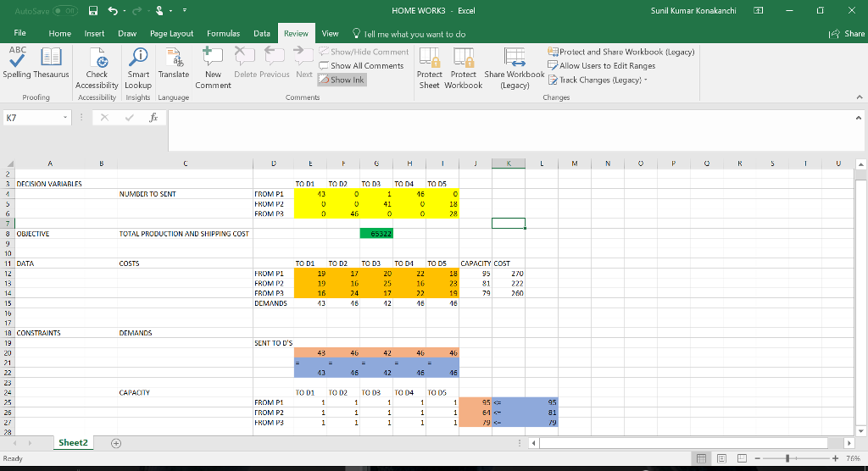868x471 pixels.
Task: Click the Redo arrow
Action: [x=136, y=10]
